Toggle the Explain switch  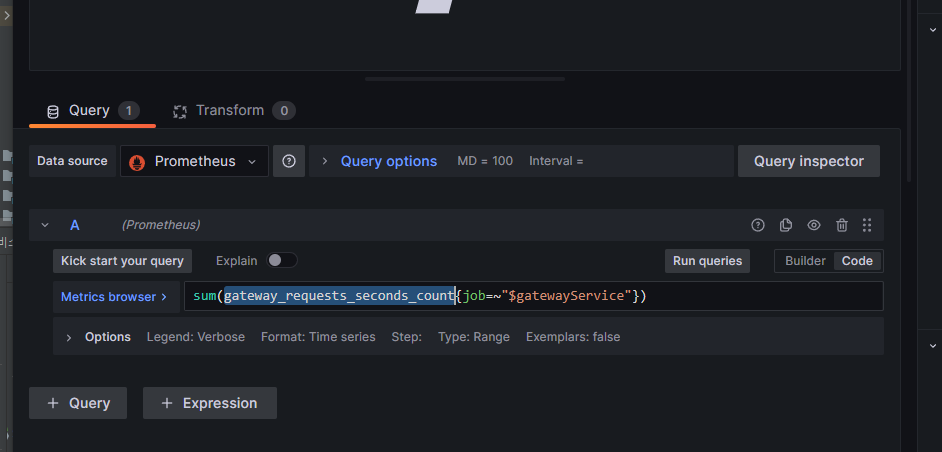(x=282, y=260)
